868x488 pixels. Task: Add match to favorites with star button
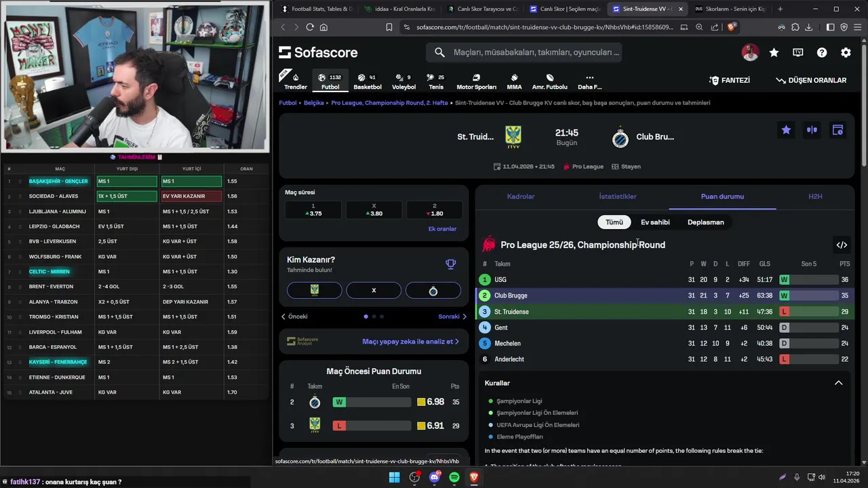pos(786,130)
